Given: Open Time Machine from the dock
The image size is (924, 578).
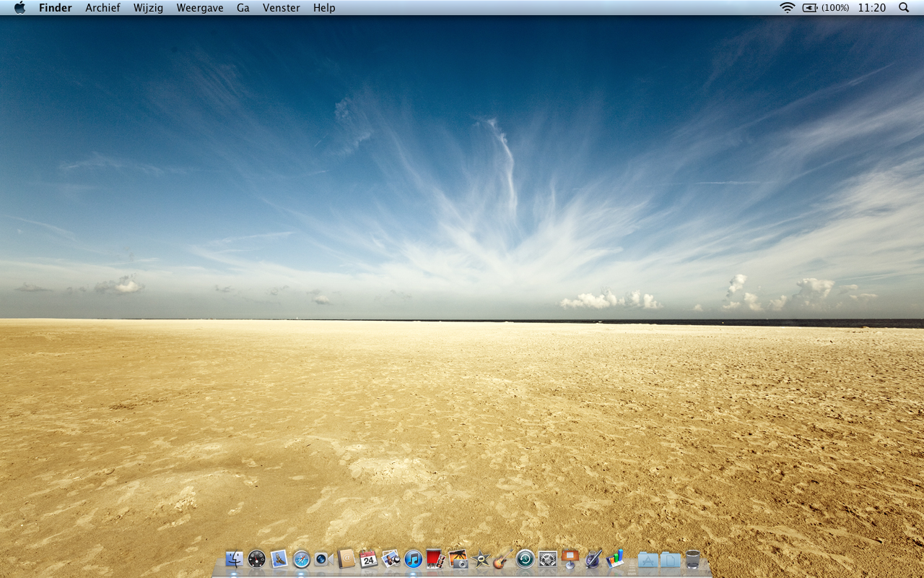Looking at the screenshot, I should tap(525, 558).
